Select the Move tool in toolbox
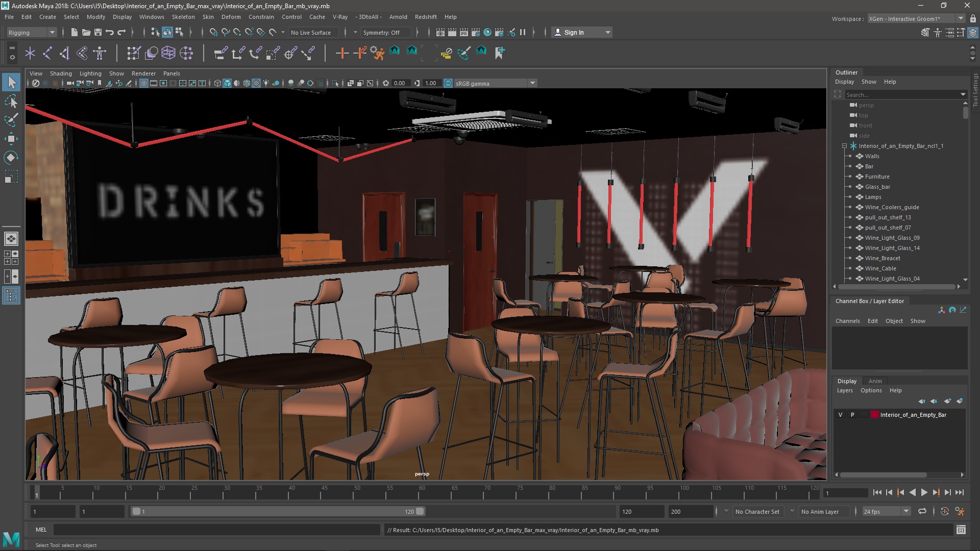Viewport: 980px width, 551px height. 11,139
